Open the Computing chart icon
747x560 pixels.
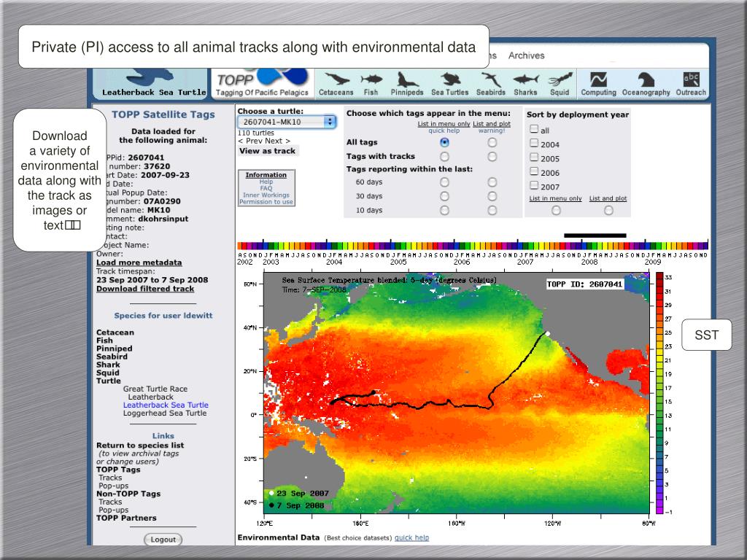(x=598, y=84)
